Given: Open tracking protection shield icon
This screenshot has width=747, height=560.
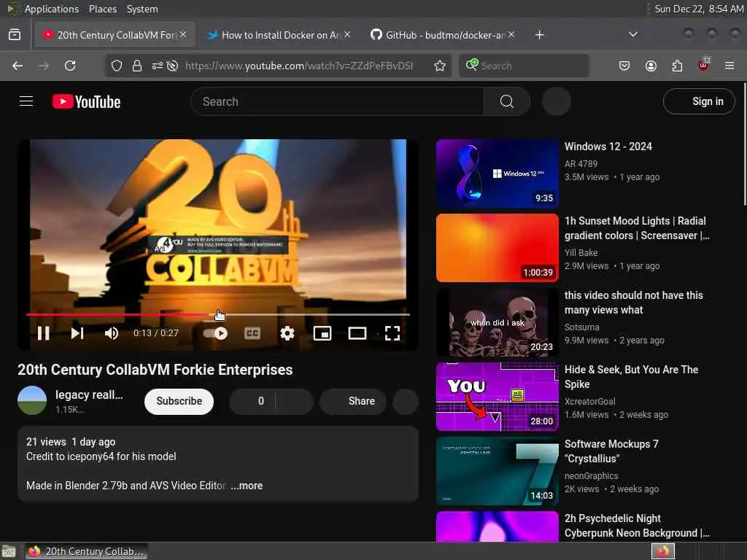Looking at the screenshot, I should [117, 66].
